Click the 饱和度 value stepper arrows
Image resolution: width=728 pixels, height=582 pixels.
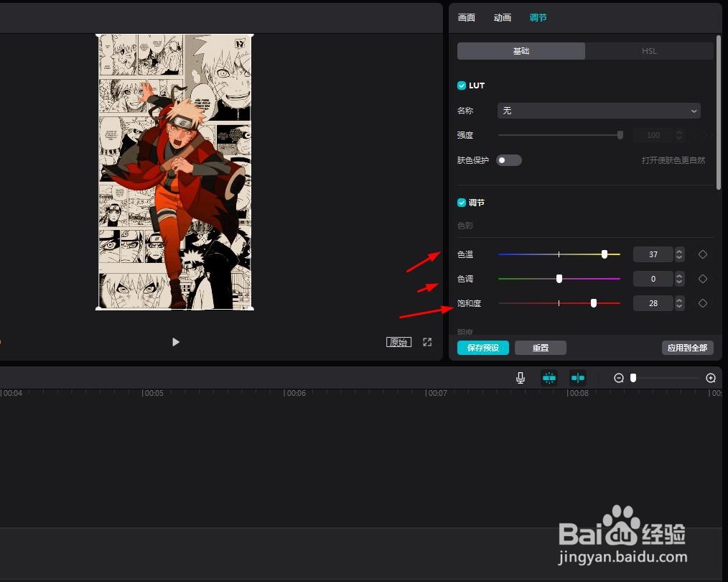[x=679, y=303]
